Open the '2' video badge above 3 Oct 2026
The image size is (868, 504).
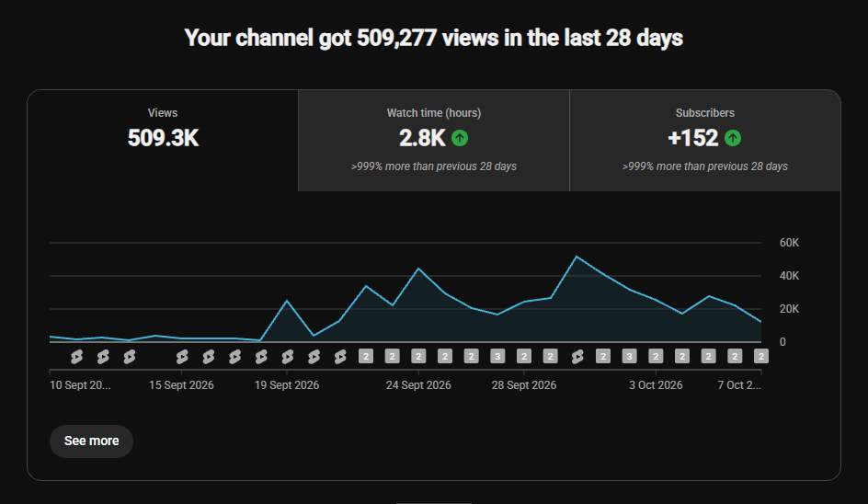(x=656, y=356)
